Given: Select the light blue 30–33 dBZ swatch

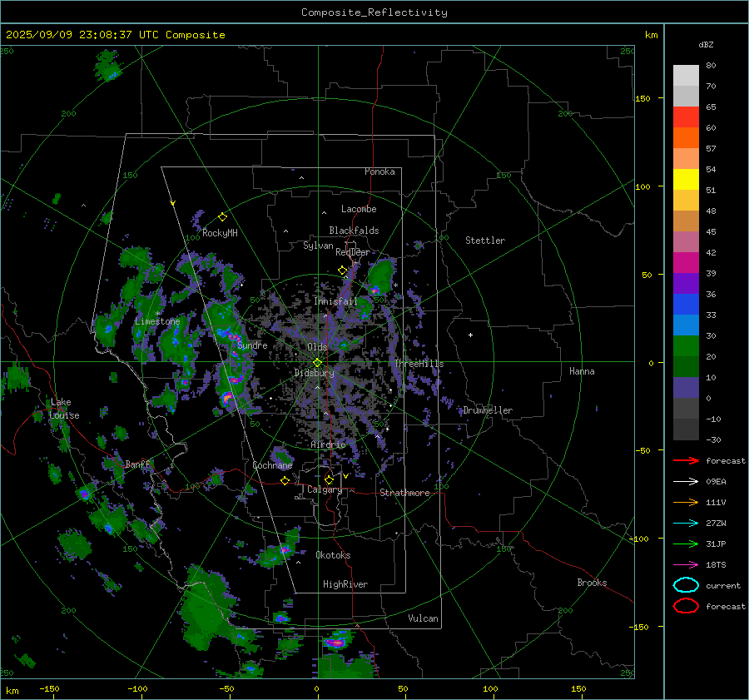Looking at the screenshot, I should tap(686, 325).
